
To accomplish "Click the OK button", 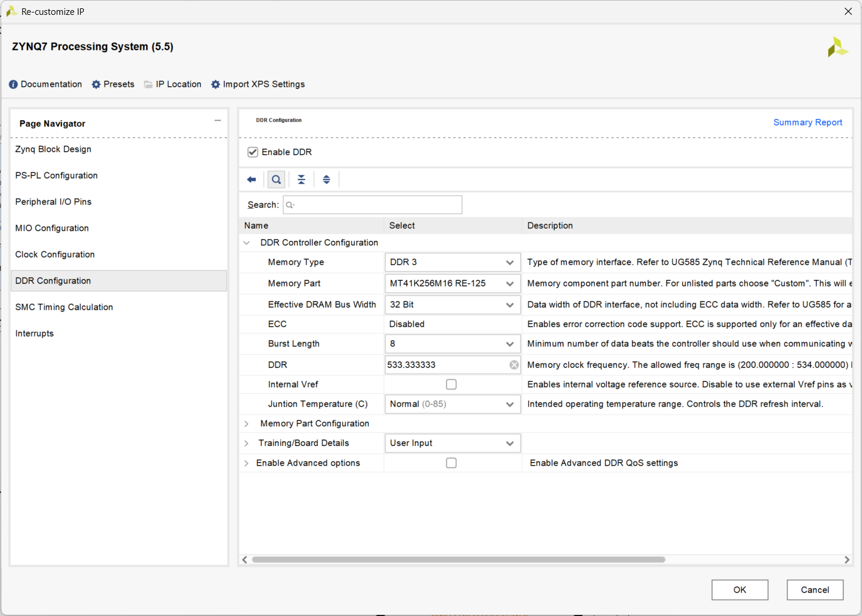I will 739,590.
